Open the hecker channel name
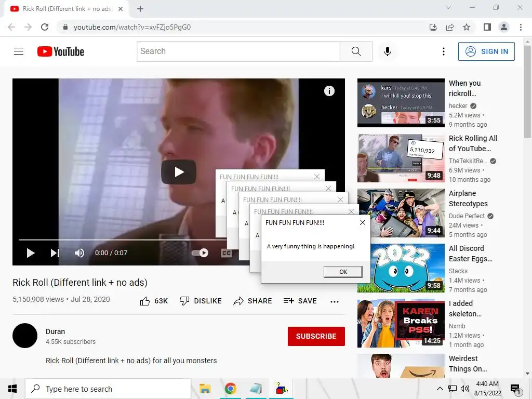 (458, 106)
